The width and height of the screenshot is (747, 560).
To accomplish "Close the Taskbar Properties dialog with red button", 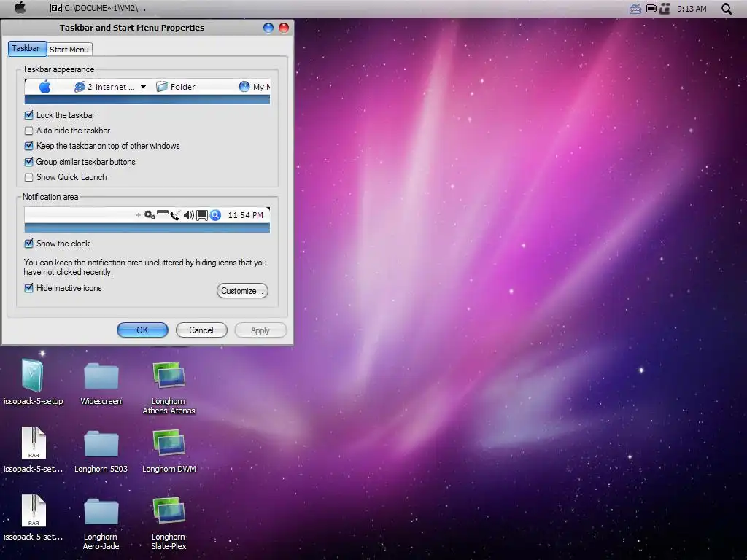I will coord(284,28).
